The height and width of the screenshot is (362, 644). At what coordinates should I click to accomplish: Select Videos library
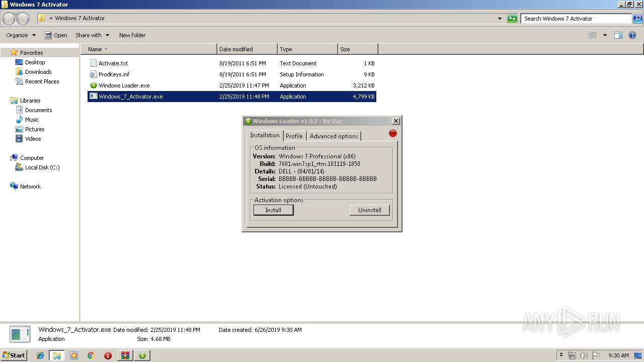[33, 139]
